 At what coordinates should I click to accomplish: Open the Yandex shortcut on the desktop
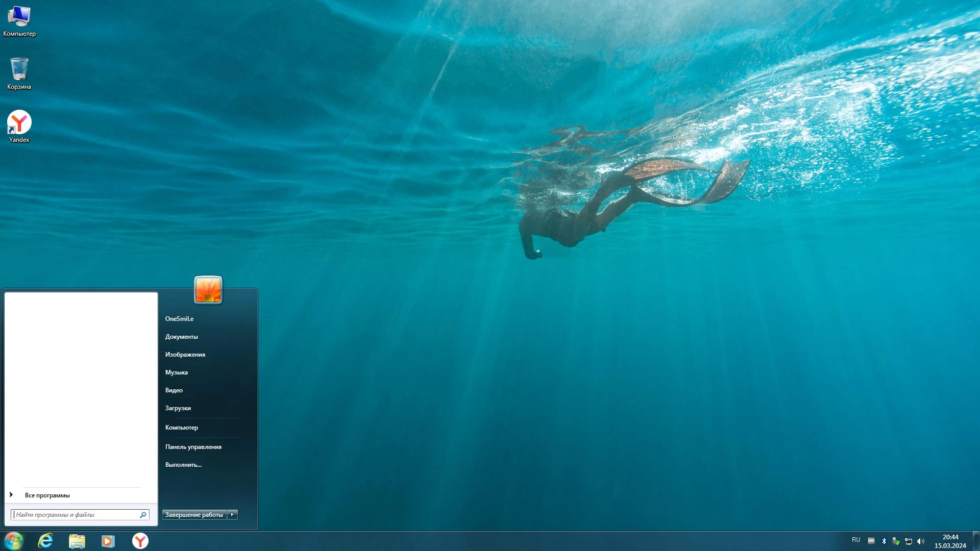(x=18, y=122)
